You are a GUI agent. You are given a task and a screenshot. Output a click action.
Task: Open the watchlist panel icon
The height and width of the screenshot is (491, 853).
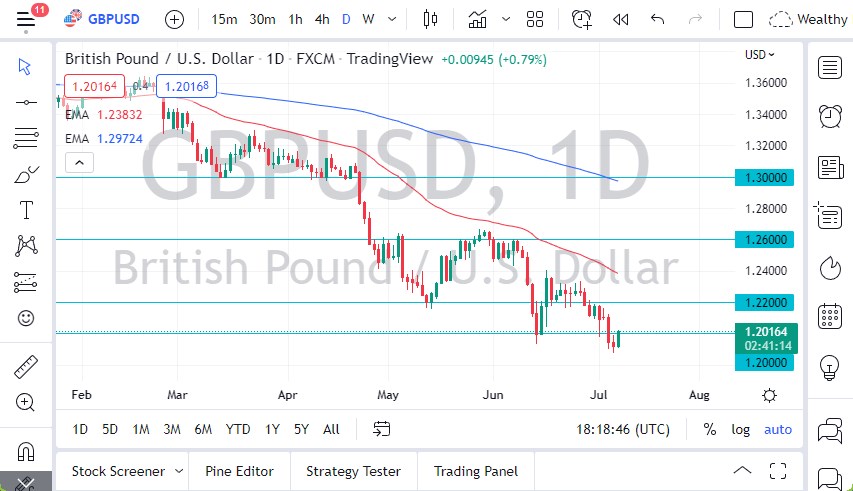coord(829,67)
